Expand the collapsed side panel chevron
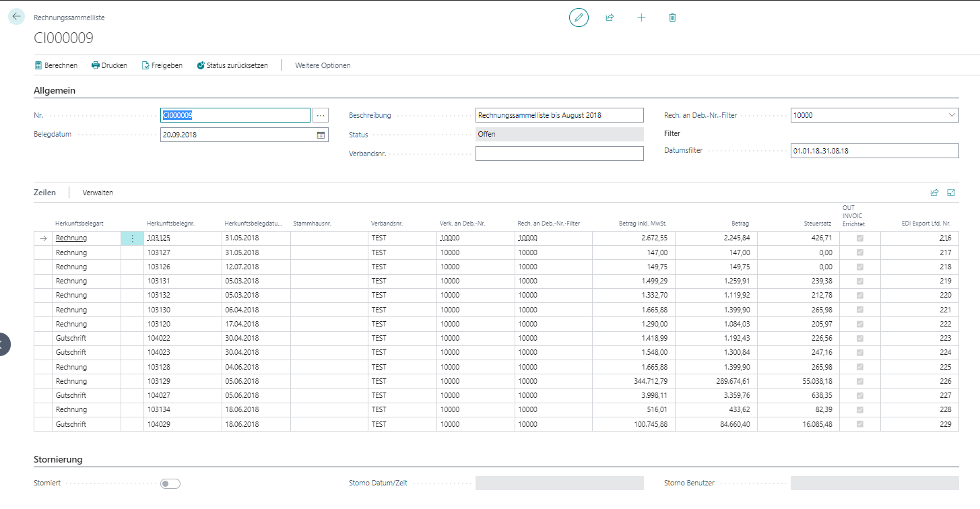This screenshot has width=980, height=509. point(3,345)
